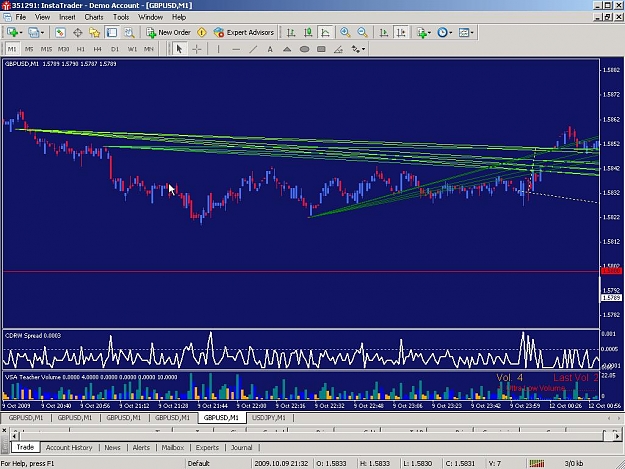Viewport: 625px width, 469px height.
Task: Add an indicator via Indicators icon
Action: tap(421, 33)
